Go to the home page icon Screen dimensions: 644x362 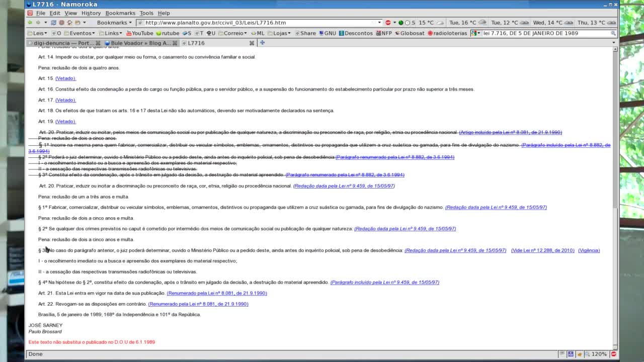[x=70, y=23]
